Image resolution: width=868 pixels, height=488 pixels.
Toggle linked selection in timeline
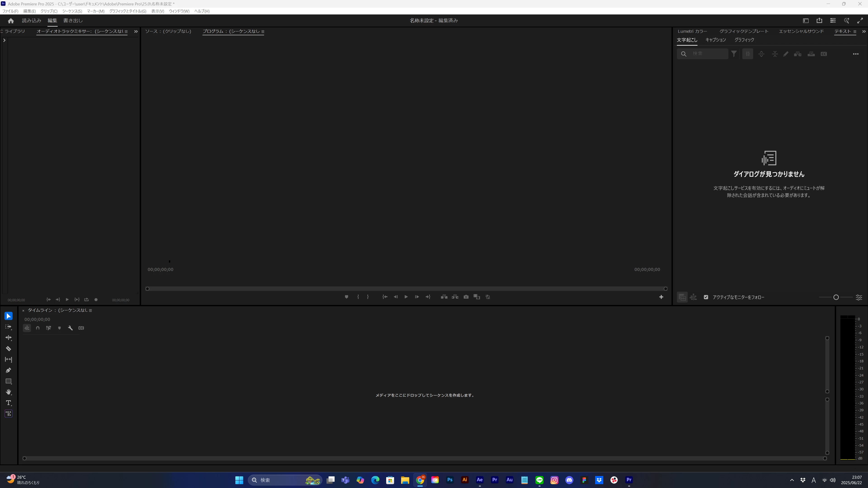click(49, 328)
